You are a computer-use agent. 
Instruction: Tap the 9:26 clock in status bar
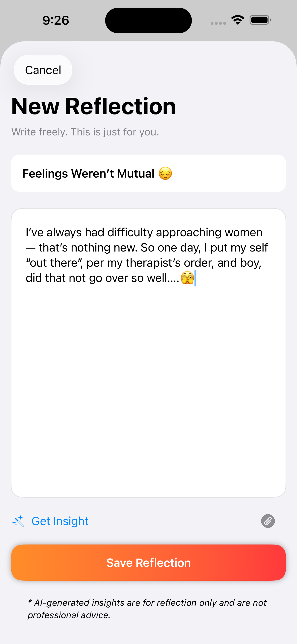click(55, 20)
